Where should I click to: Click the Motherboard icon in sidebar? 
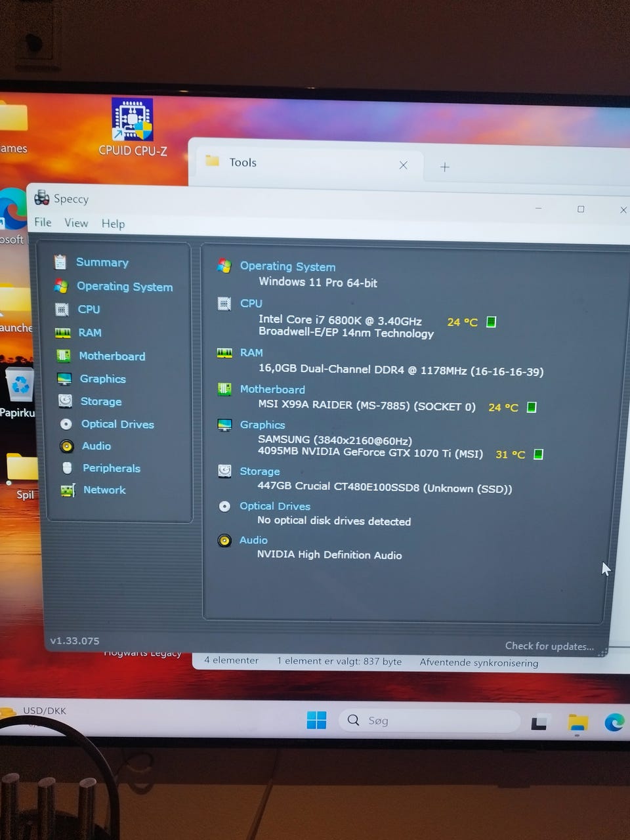pos(63,356)
